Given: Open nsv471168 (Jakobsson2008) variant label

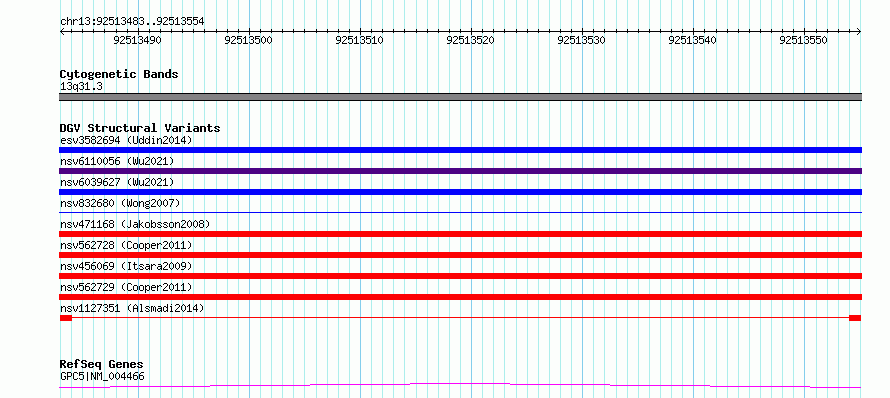Looking at the screenshot, I should [x=135, y=224].
